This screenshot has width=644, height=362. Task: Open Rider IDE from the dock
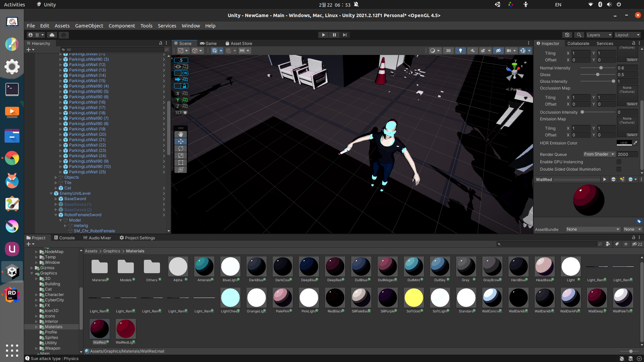tap(12, 295)
